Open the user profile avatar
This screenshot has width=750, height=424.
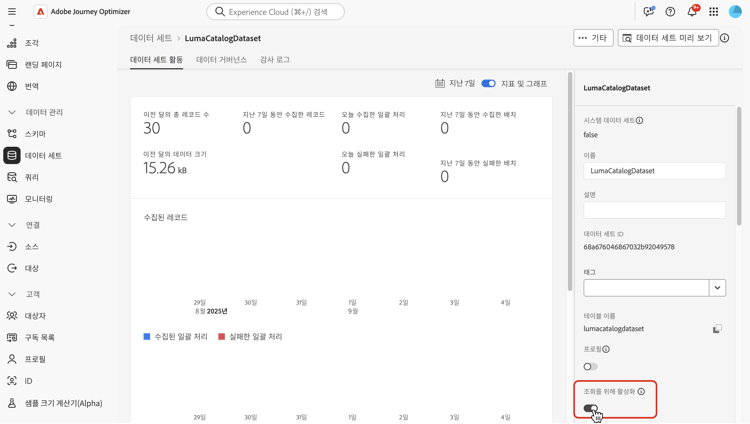click(x=735, y=11)
